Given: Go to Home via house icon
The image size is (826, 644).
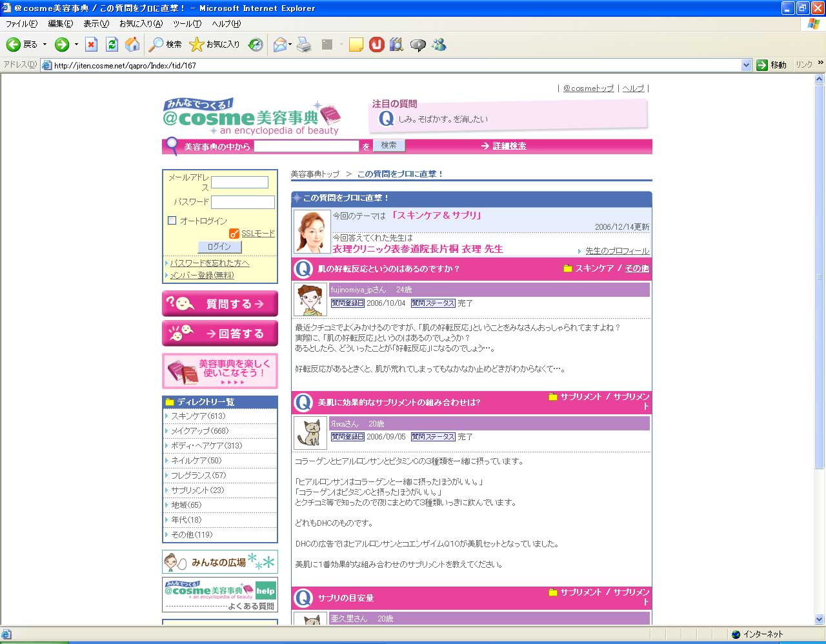Looking at the screenshot, I should [x=132, y=45].
